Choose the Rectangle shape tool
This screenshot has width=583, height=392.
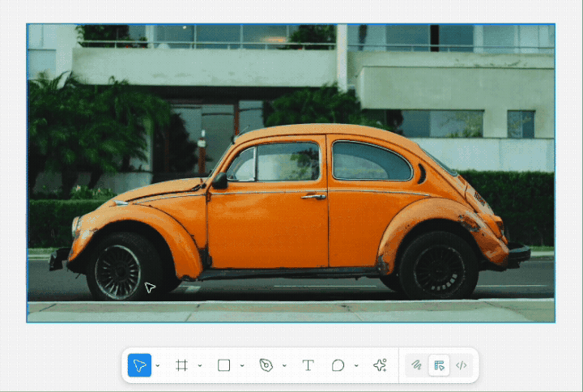223,365
